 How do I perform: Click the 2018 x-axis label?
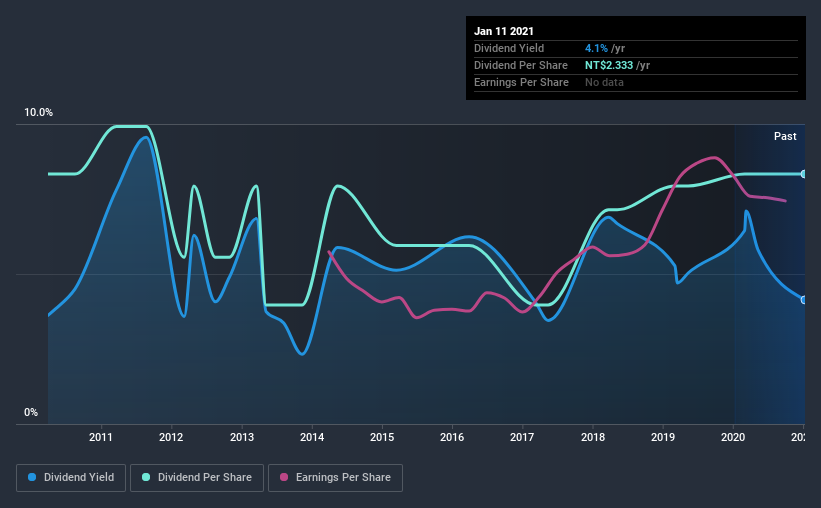pyautogui.click(x=593, y=437)
